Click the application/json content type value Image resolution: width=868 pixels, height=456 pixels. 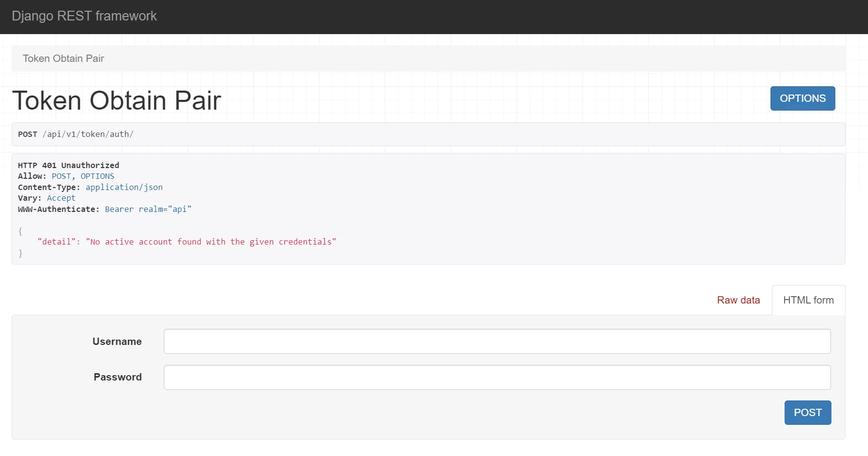coord(124,187)
